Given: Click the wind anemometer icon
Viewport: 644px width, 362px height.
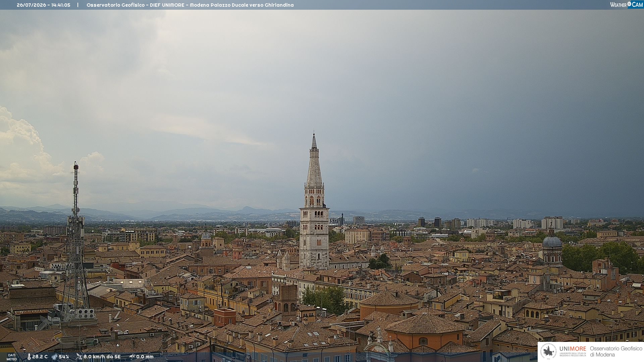Looking at the screenshot, I should coord(79,357).
